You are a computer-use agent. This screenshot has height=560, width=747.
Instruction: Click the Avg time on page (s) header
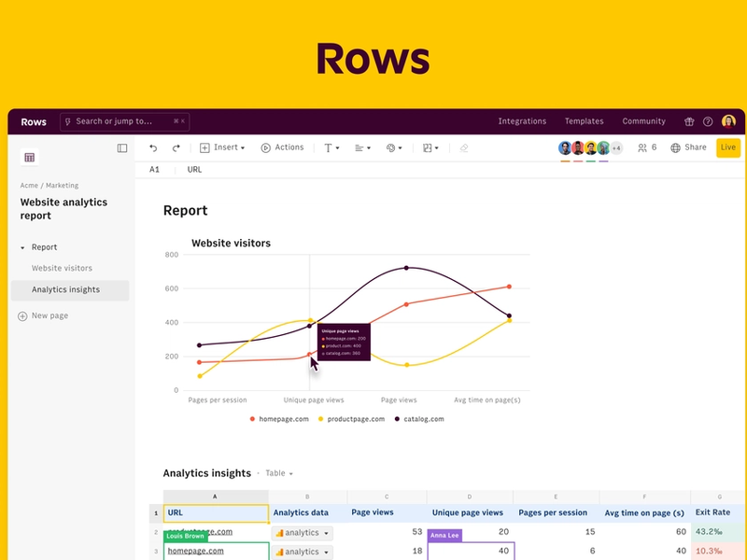[644, 512]
